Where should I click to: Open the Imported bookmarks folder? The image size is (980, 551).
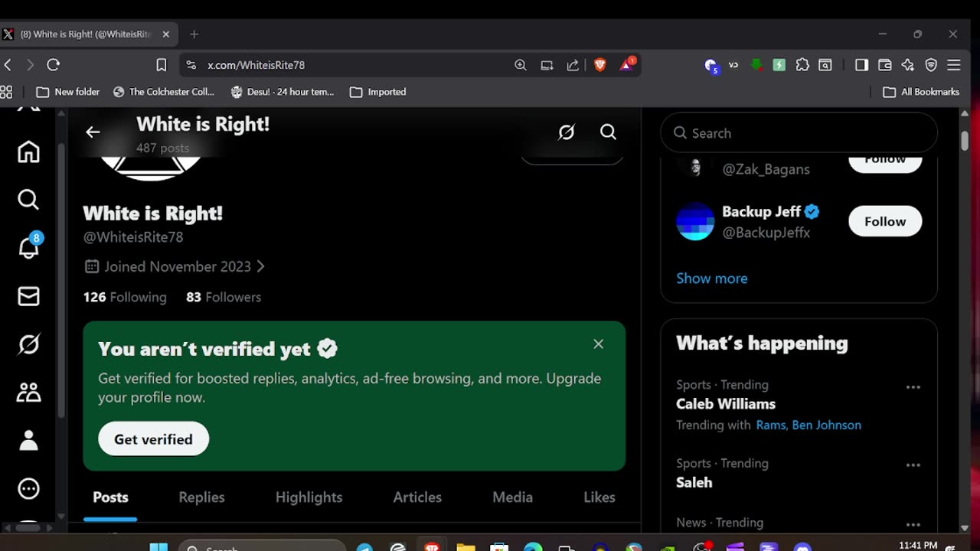(x=378, y=92)
